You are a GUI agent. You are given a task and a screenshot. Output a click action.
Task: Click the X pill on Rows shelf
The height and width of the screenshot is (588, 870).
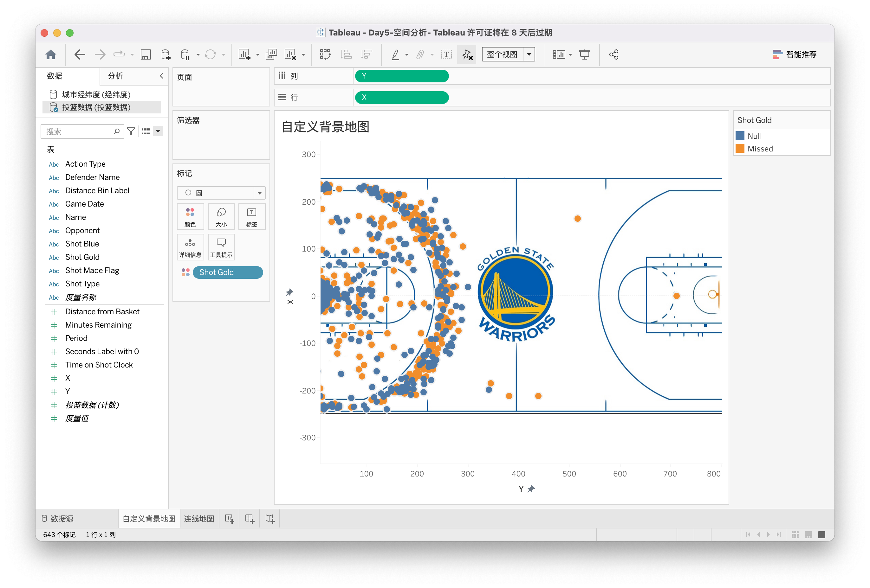tap(402, 98)
